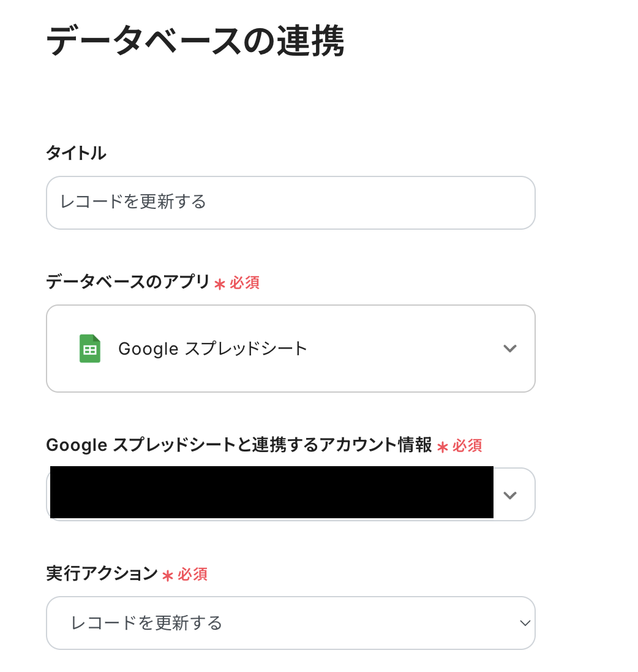Click the タイトル field label
Screen dimensions: 638x672
pos(76,153)
